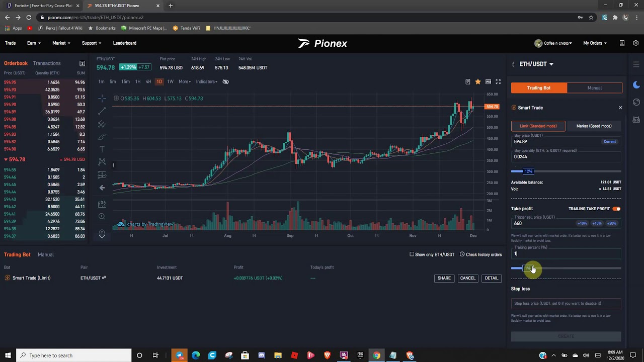Select the 1D timeframe
The height and width of the screenshot is (362, 644).
coord(159,81)
